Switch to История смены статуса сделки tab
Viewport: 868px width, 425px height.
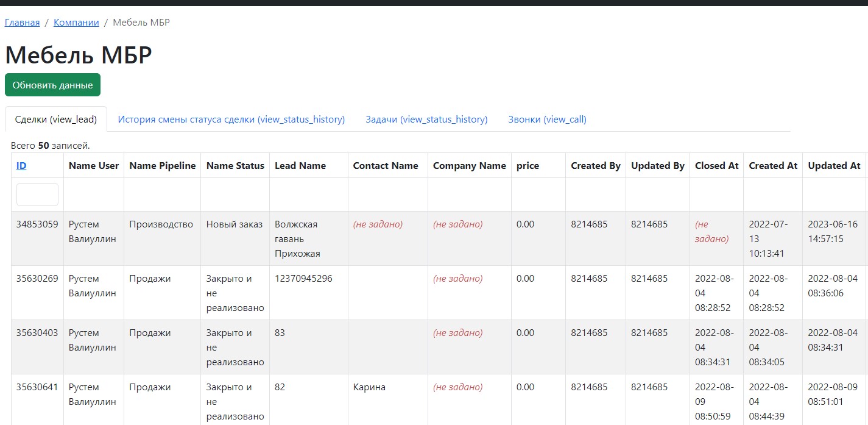pos(231,120)
